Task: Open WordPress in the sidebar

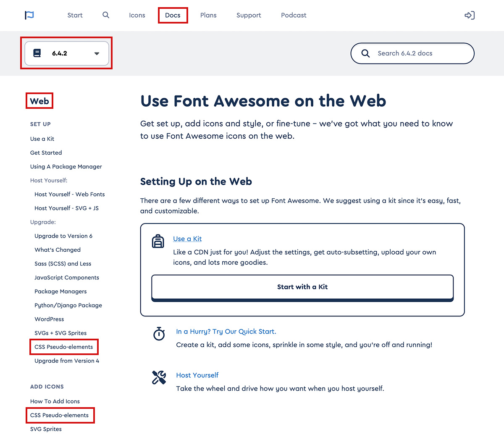Action: pos(49,319)
